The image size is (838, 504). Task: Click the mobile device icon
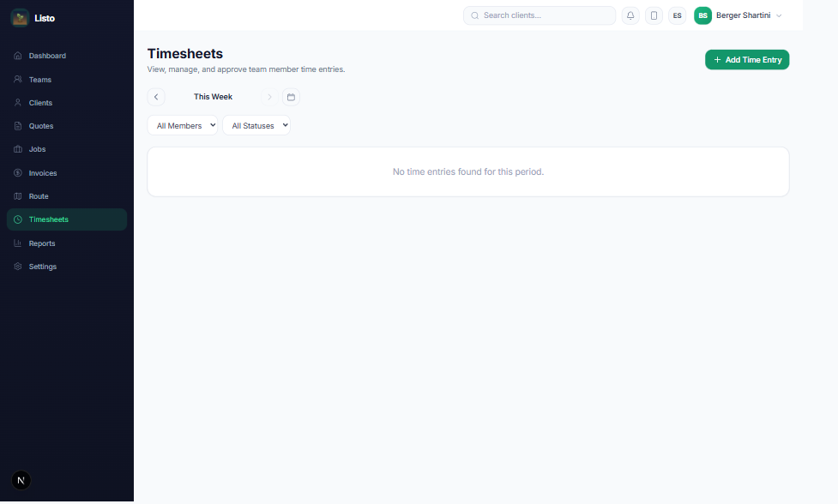(654, 15)
